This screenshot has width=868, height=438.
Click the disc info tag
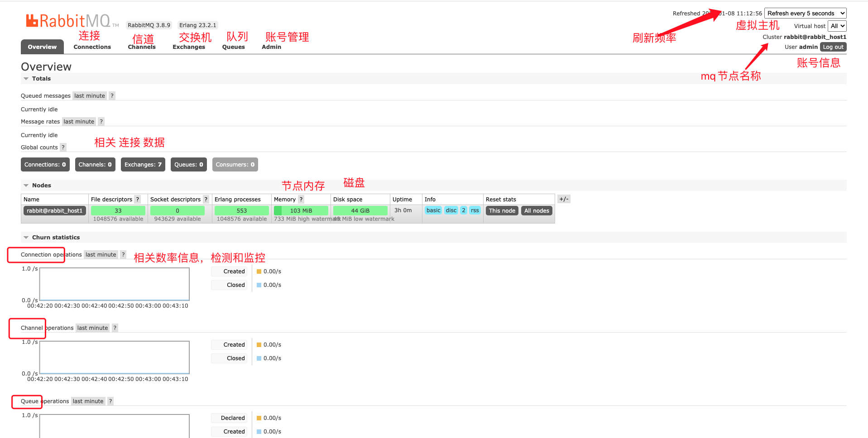click(x=451, y=210)
